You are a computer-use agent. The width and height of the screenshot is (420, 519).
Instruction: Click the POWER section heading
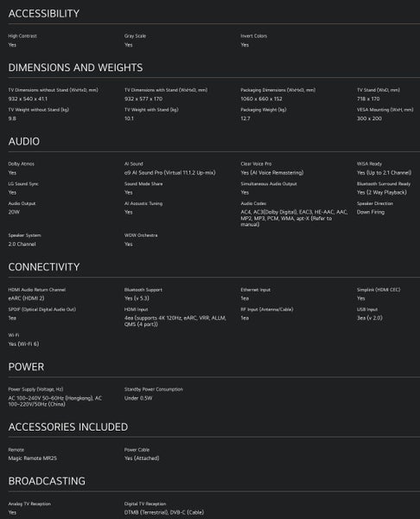click(26, 367)
